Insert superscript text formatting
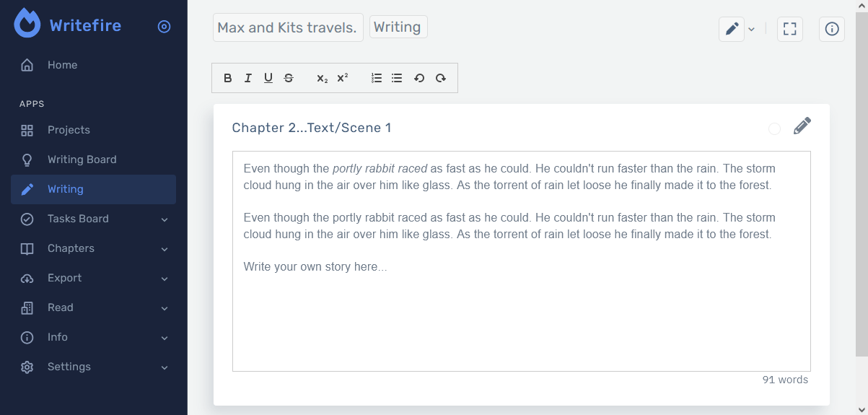 pyautogui.click(x=343, y=78)
